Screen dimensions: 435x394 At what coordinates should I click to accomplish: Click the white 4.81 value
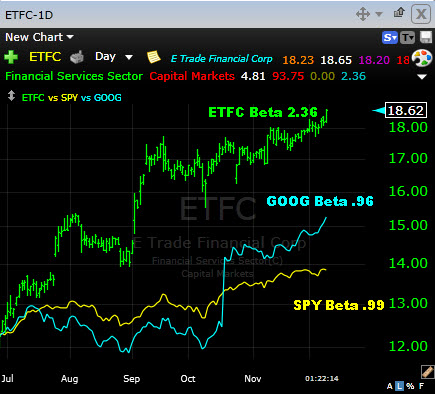click(253, 76)
